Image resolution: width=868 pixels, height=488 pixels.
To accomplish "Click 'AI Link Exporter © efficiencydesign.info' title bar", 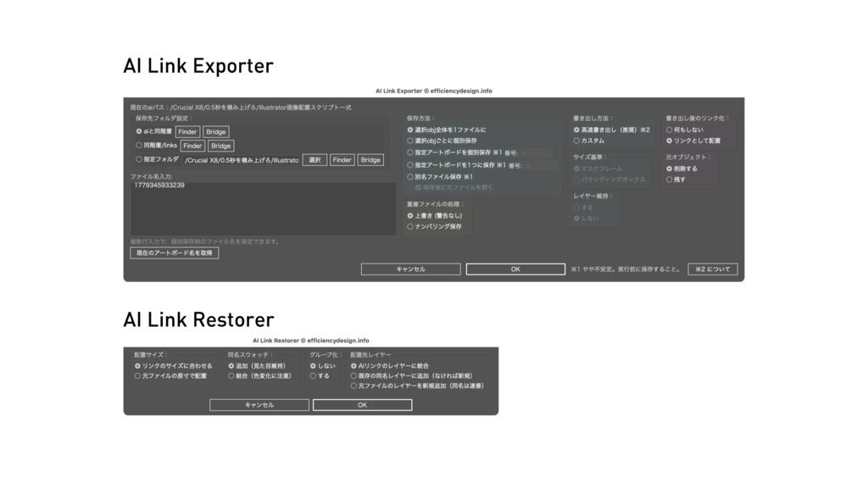I will [x=433, y=91].
